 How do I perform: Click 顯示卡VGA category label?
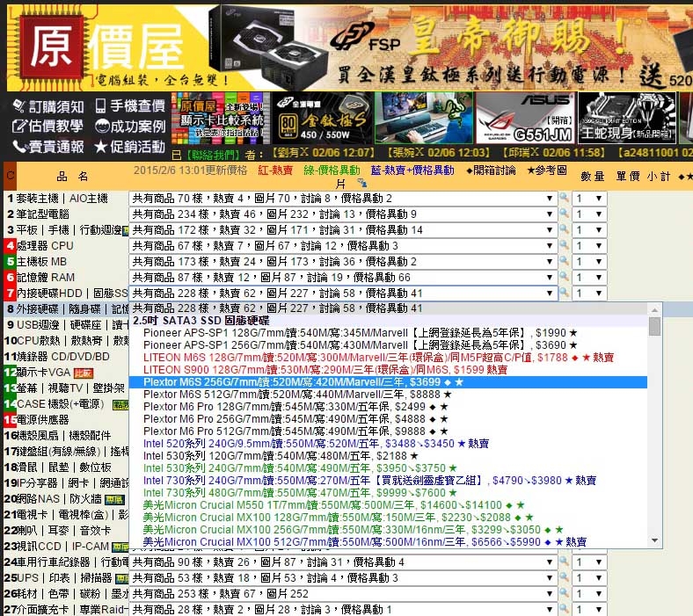43,373
